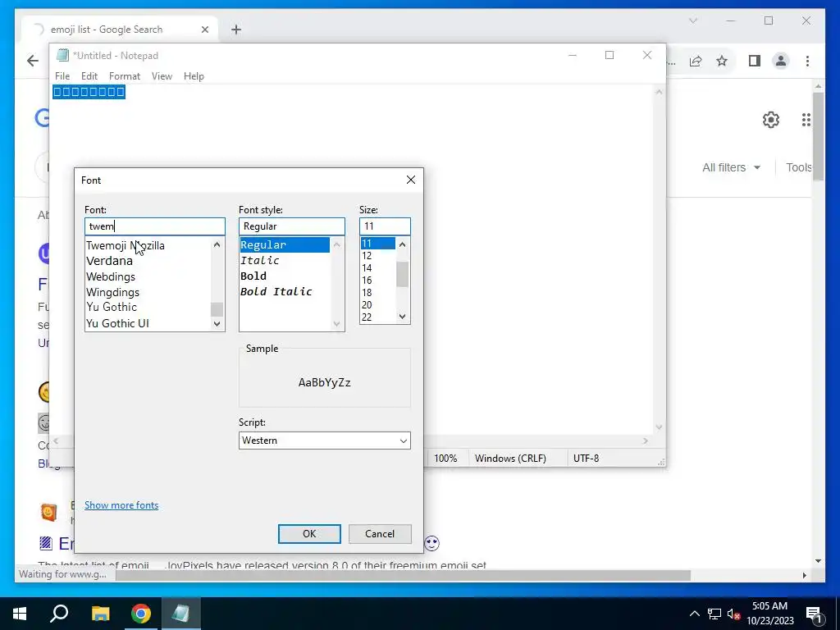This screenshot has width=840, height=630.
Task: Click the Windows Start button
Action: 20,614
